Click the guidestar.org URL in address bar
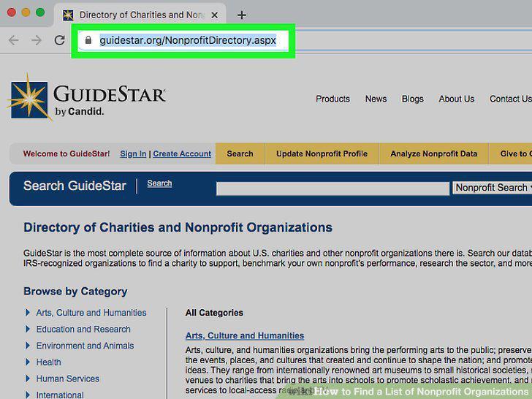532x399 pixels. point(188,40)
